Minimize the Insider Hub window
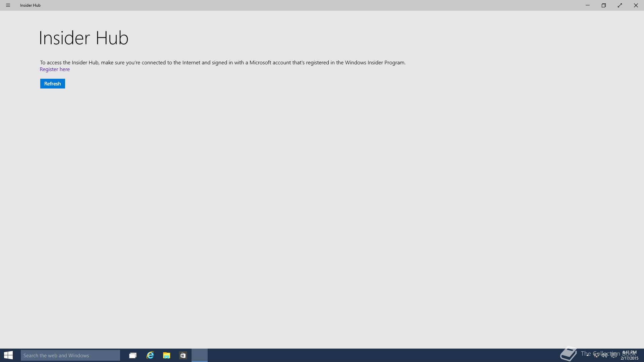This screenshot has width=644, height=362. [x=588, y=5]
